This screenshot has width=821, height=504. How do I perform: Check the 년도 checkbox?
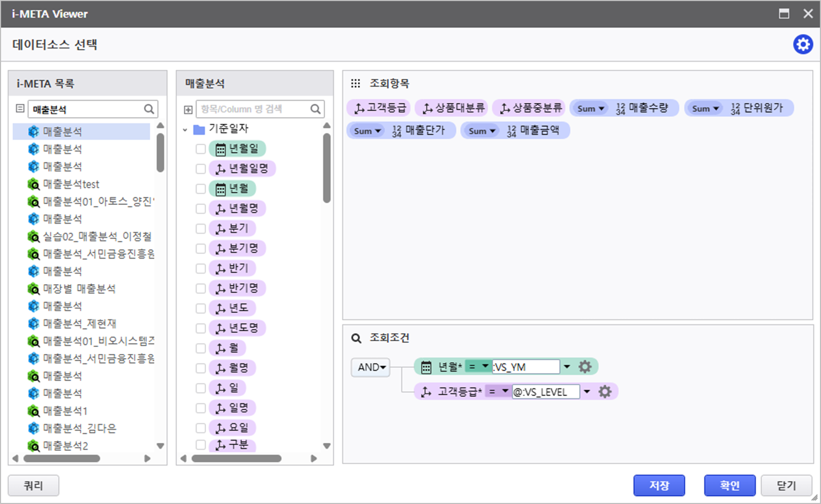(201, 309)
